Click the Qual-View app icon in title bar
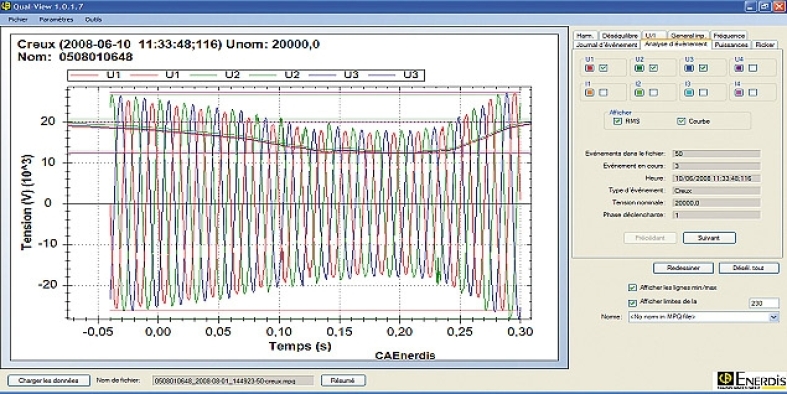Screen dimensions: 787x394 click(x=6, y=7)
